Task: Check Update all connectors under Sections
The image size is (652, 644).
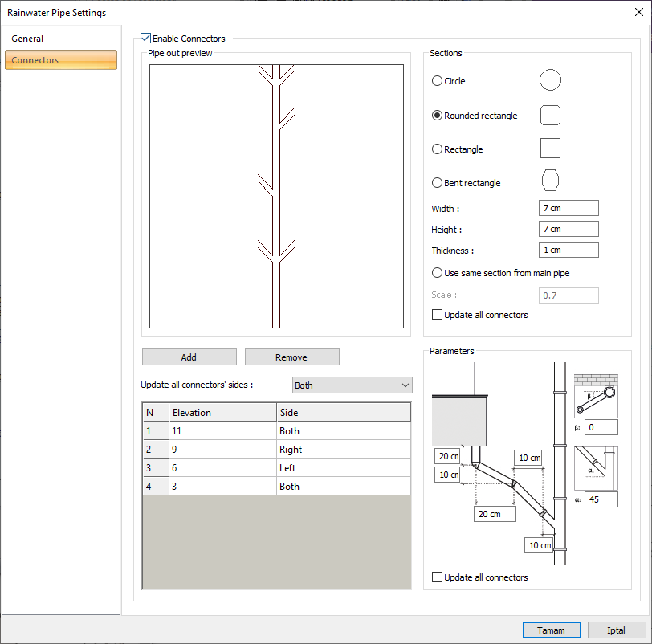Action: 438,315
